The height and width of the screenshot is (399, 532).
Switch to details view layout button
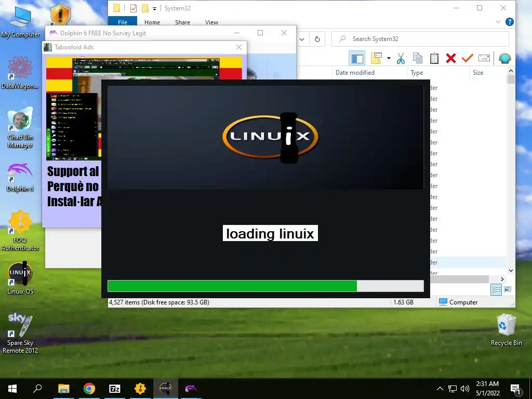[x=496, y=289]
